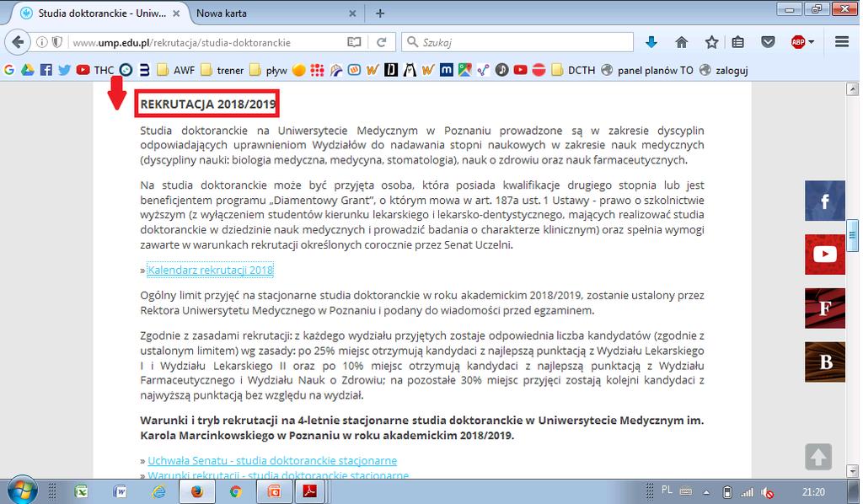
Task: Open the red dots grid bookmark
Action: (317, 70)
